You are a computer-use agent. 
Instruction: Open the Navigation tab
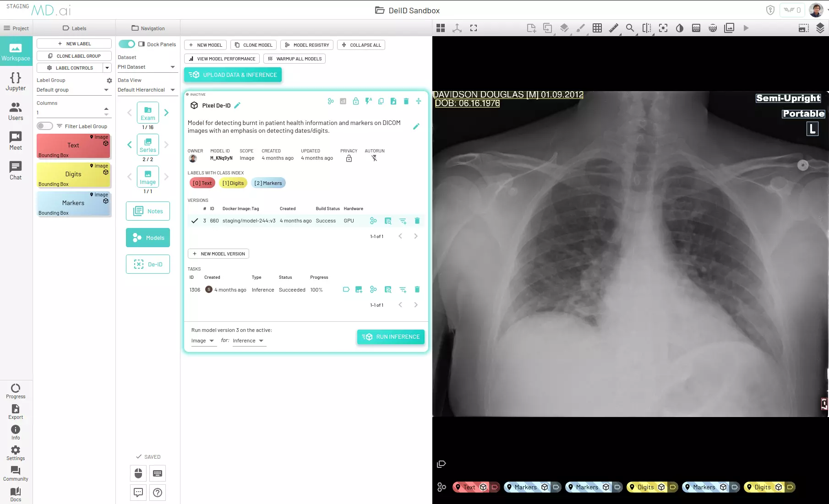(x=148, y=28)
